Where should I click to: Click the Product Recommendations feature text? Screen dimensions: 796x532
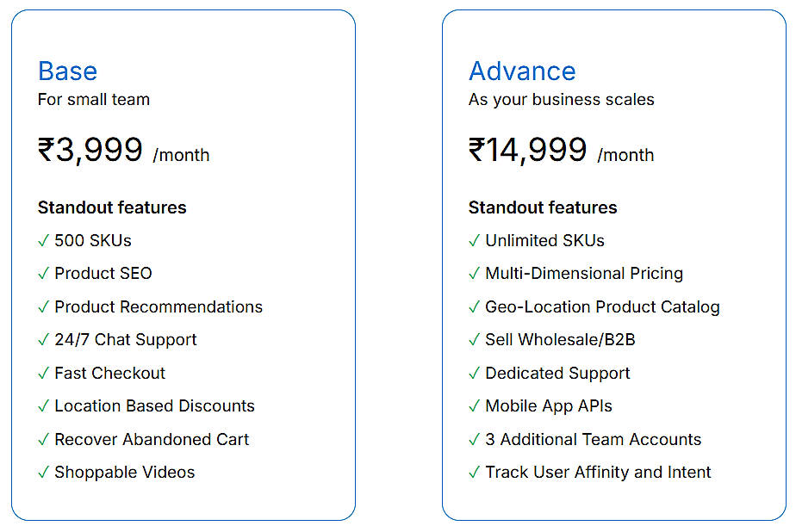click(x=159, y=307)
